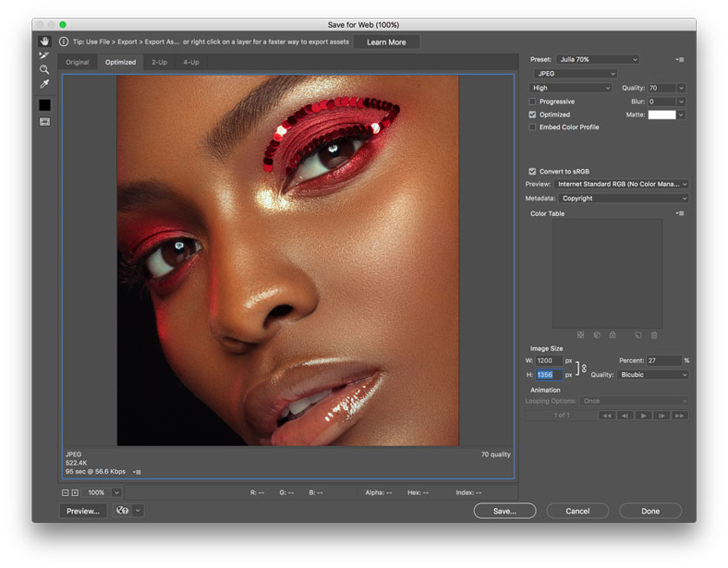Select the Hand tool

coord(44,42)
